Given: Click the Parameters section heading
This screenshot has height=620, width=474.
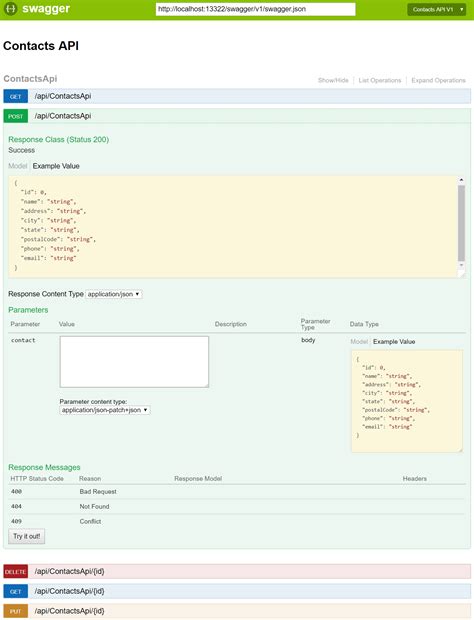Looking at the screenshot, I should 28,310.
